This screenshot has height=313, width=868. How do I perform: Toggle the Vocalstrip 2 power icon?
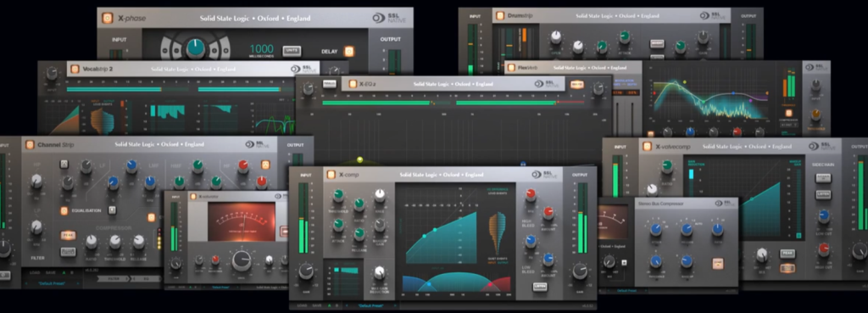coord(74,70)
